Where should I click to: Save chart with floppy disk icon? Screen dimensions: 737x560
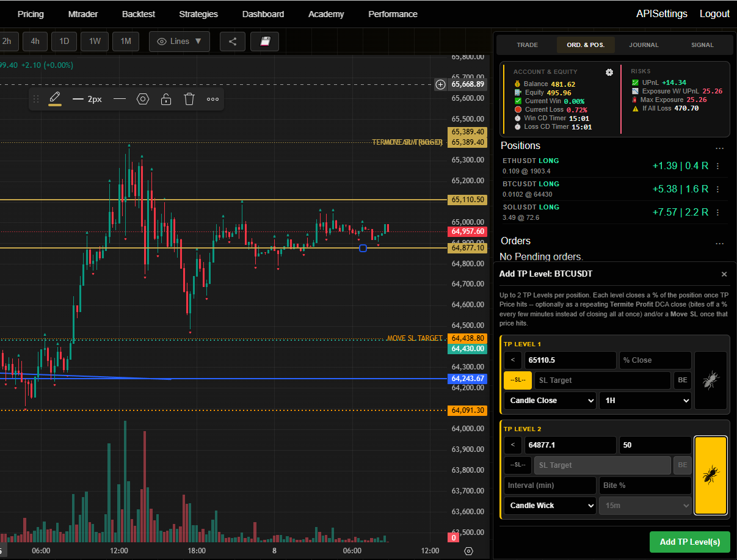[265, 42]
